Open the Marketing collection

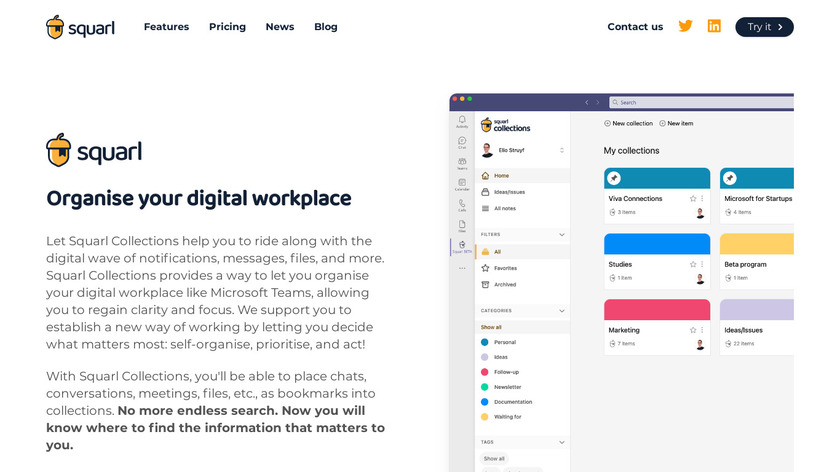click(x=657, y=327)
